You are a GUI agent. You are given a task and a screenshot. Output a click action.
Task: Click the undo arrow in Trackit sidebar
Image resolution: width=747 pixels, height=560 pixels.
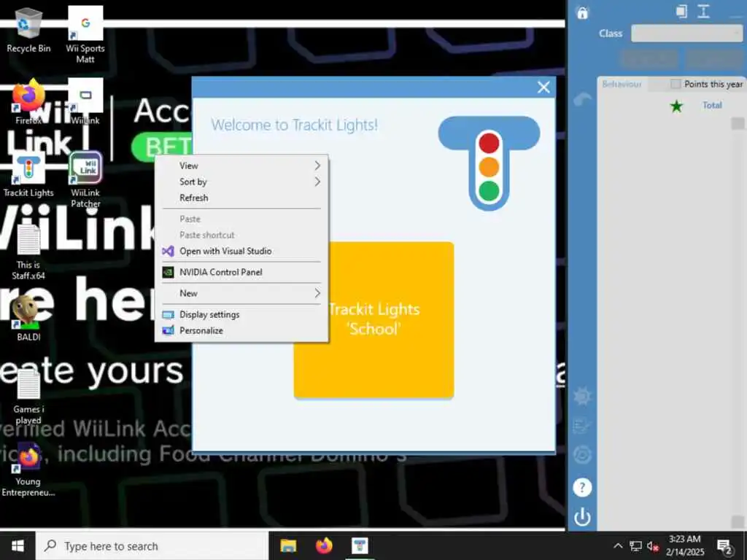tap(583, 98)
